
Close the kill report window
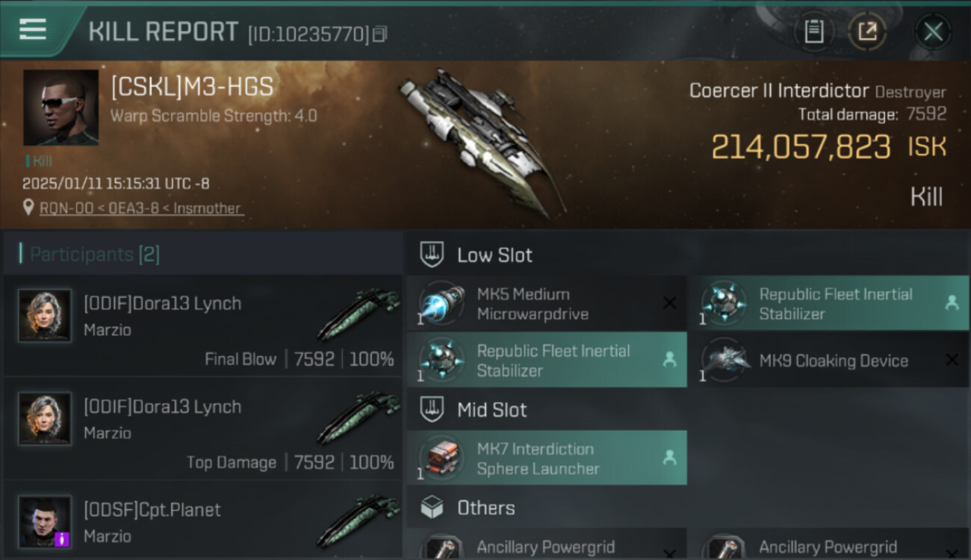pyautogui.click(x=933, y=31)
